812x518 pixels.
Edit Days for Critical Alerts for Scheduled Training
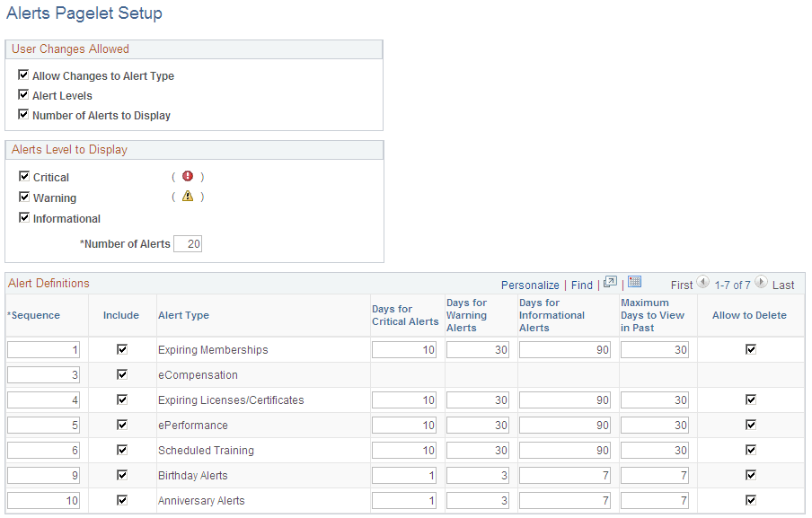click(x=405, y=450)
